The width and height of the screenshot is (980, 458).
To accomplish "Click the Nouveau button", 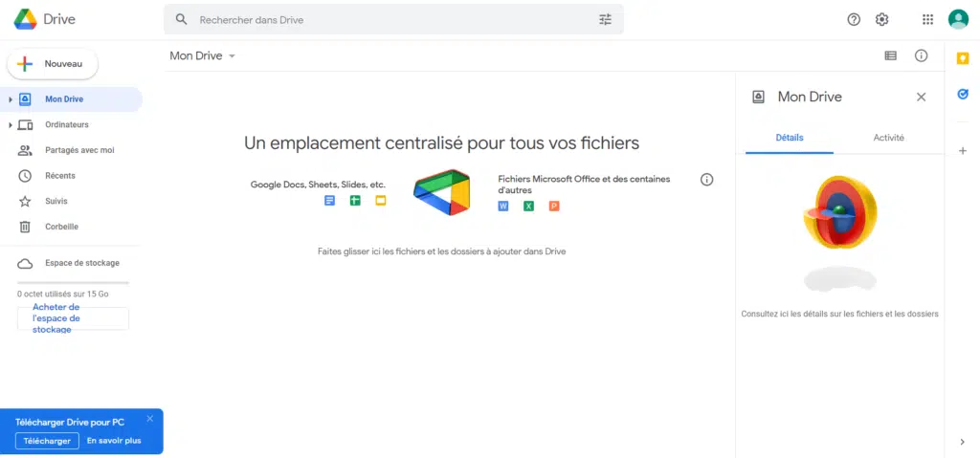I will click(x=53, y=64).
